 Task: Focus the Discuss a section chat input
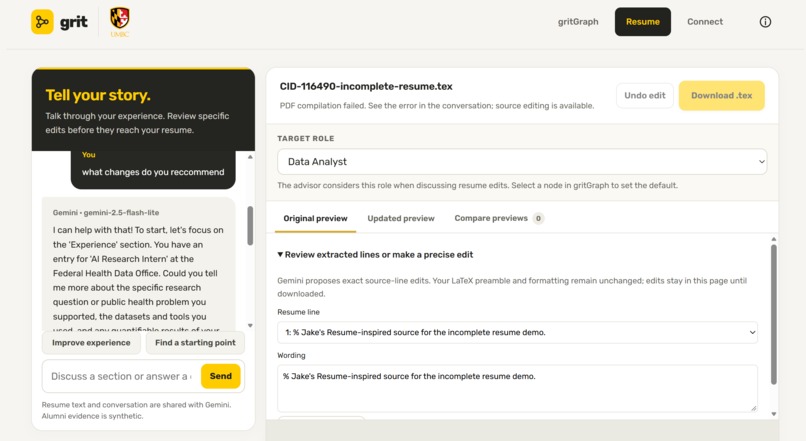tap(121, 376)
